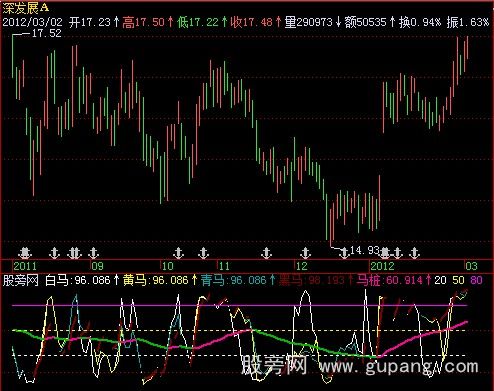Click the first anchor marker above 2011 label
Viewport: 494px width, 391px height.
pos(25,253)
